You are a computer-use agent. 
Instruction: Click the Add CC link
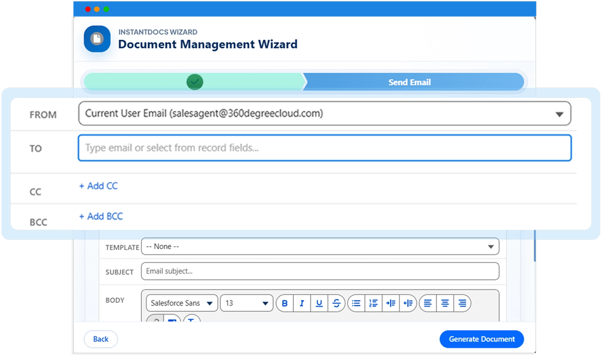pos(99,186)
